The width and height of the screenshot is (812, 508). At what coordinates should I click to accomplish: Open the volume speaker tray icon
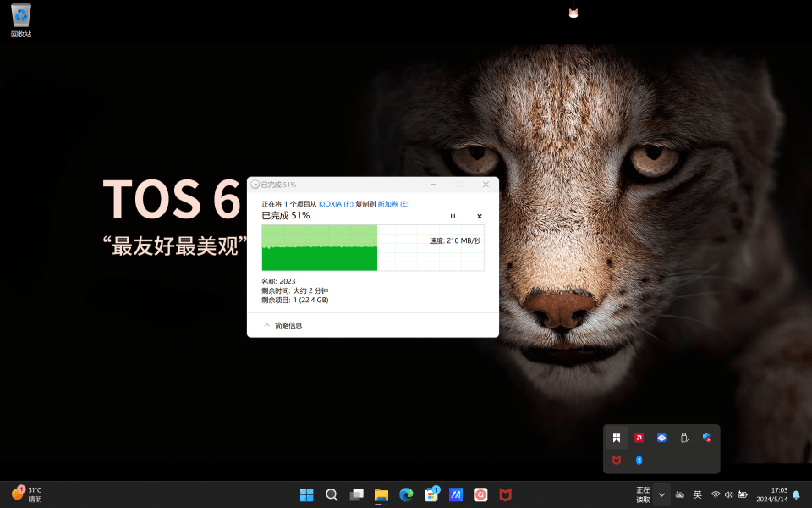[728, 494]
